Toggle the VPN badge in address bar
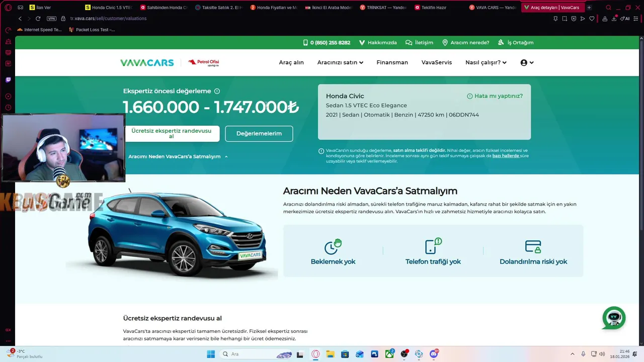Viewport: 644px width, 362px height. [x=51, y=19]
